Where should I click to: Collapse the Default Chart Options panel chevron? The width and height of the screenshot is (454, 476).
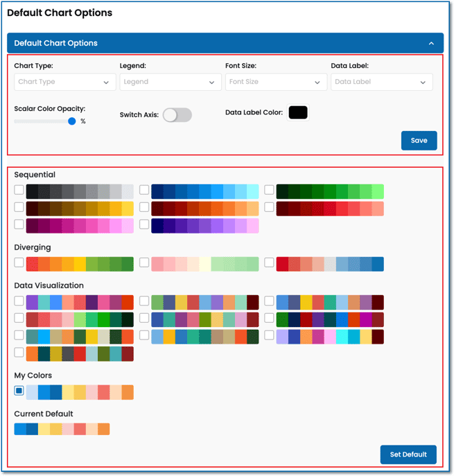click(431, 44)
